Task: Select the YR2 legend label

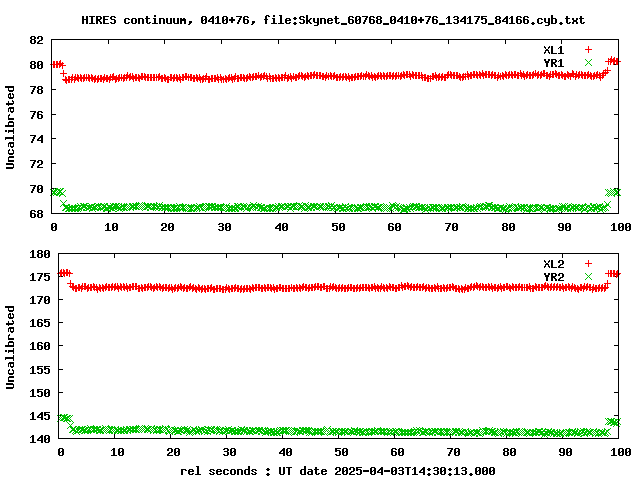Action: click(x=553, y=277)
